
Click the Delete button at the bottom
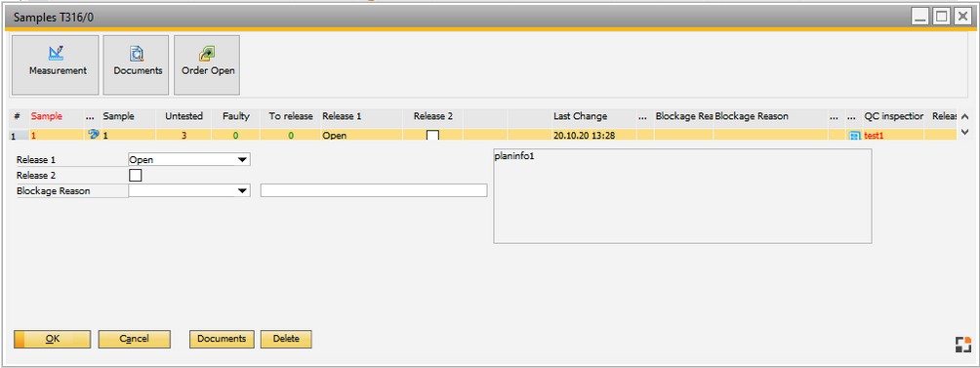(x=286, y=340)
